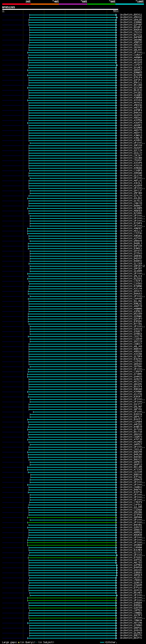Click hit label UniRef100_Q0BQD4

click(131, 602)
